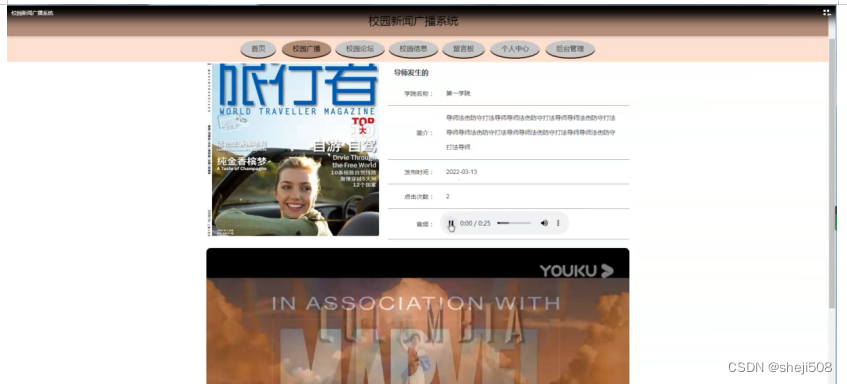Open the 个人中心 navigation tab
Screen dimensions: 847x384
[x=515, y=49]
